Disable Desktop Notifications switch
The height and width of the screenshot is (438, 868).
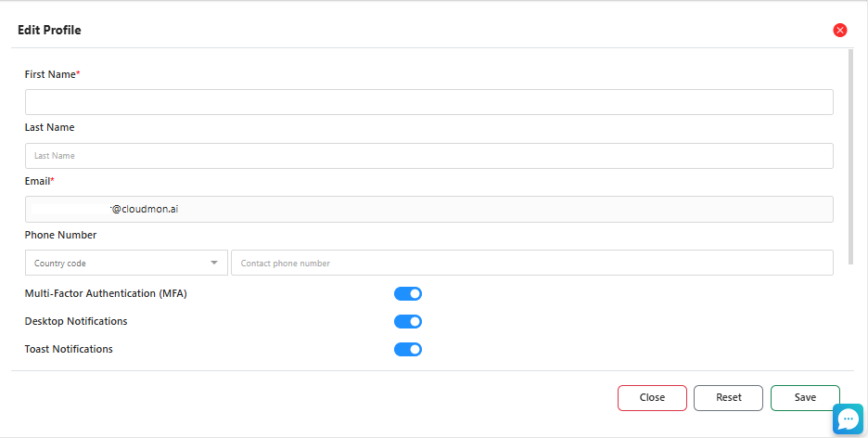pyautogui.click(x=408, y=322)
